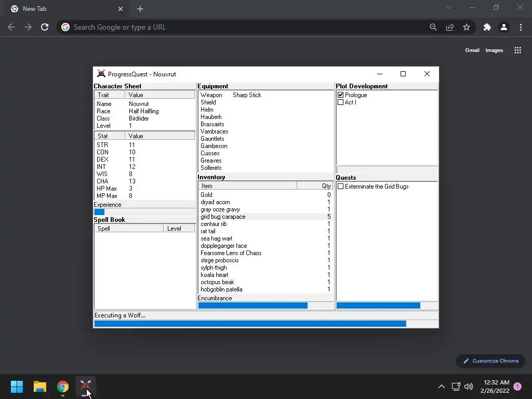This screenshot has height=399, width=532.
Task: Click the Spell column header
Action: click(x=129, y=229)
